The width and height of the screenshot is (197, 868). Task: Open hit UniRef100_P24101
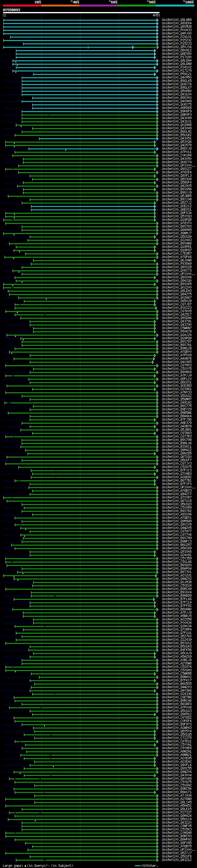[177, 37]
